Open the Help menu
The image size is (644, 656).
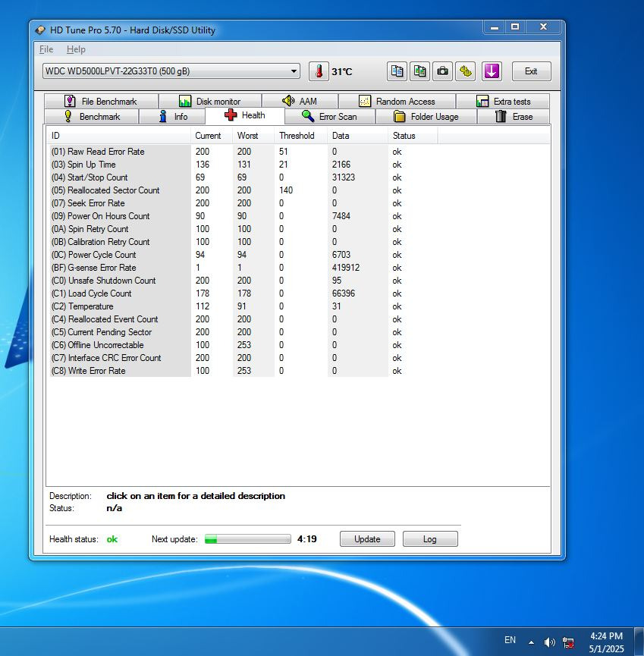(x=76, y=49)
